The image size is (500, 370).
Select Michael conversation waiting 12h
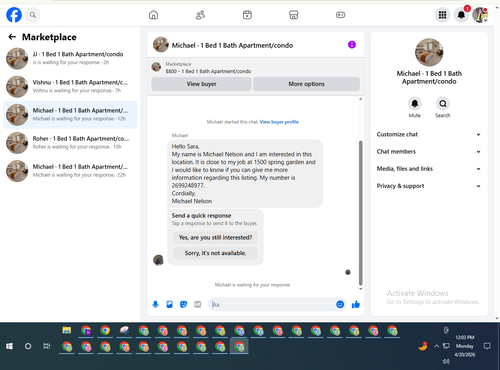70,115
